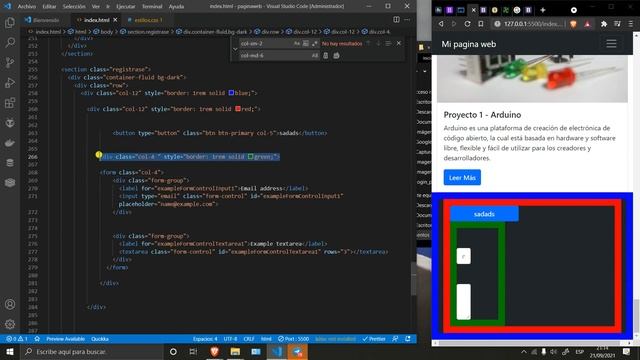This screenshot has width=640, height=360.
Task: Click blue color swatch on line 258
Action: point(231,93)
